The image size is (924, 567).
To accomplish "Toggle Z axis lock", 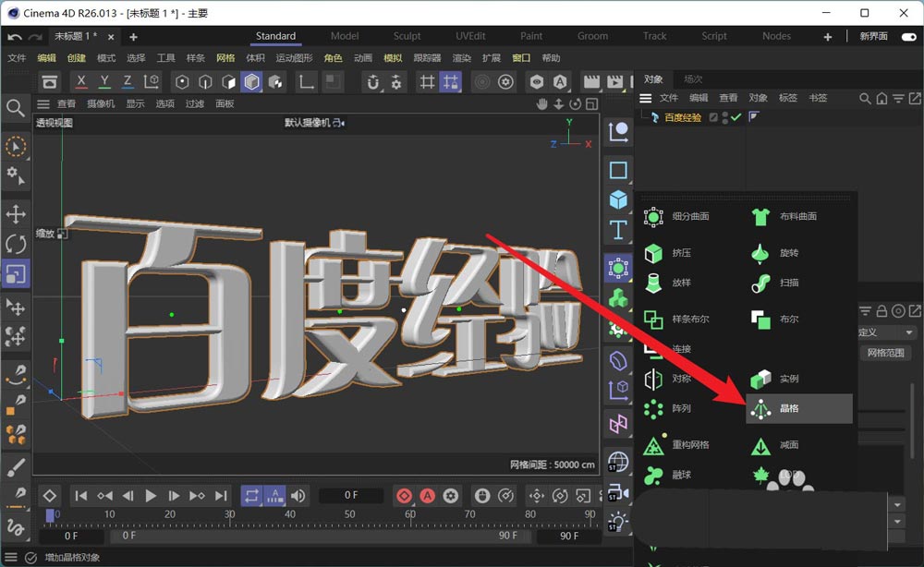I will (128, 82).
